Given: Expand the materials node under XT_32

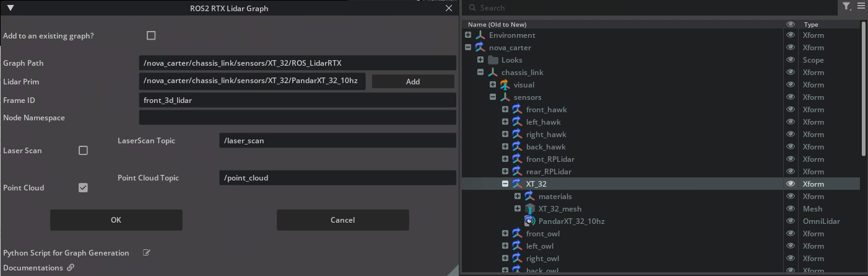Looking at the screenshot, I should (518, 197).
